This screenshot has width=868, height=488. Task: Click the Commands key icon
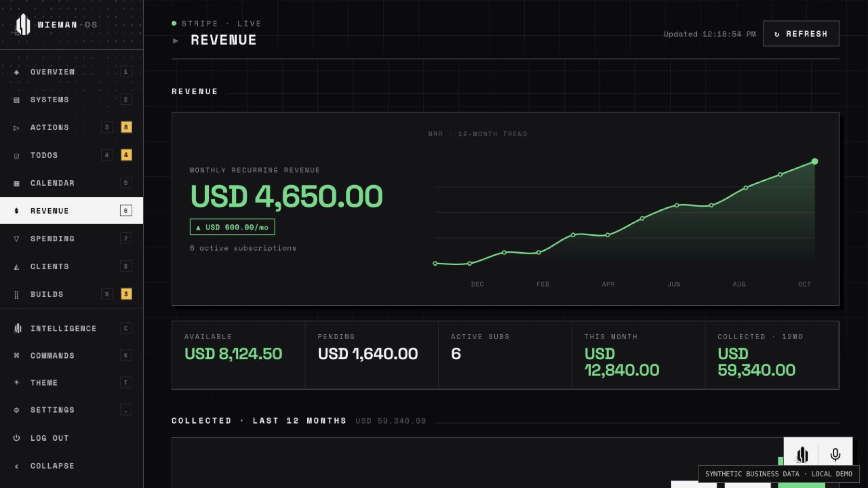coord(16,355)
